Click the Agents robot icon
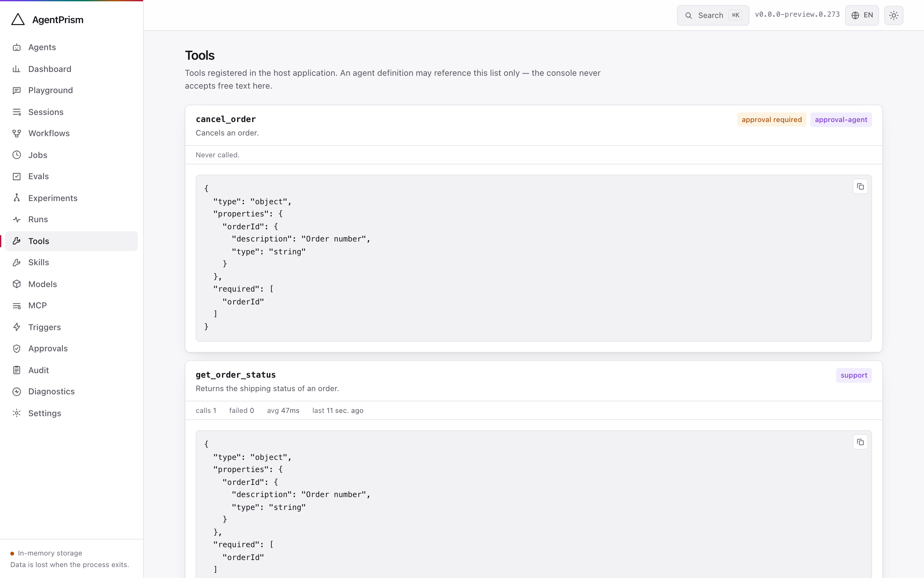Viewport: 924px width, 578px height. (x=16, y=48)
